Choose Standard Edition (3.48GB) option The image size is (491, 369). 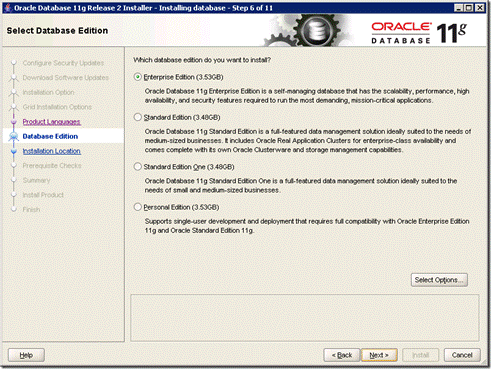(x=137, y=117)
